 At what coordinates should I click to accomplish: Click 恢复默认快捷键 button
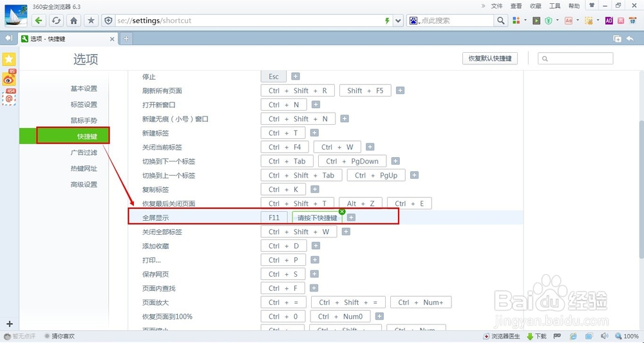pyautogui.click(x=490, y=59)
